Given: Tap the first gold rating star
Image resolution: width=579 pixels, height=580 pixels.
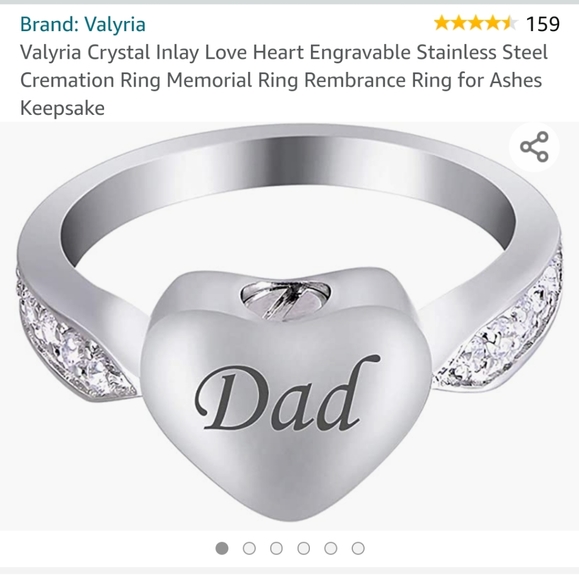Looking at the screenshot, I should point(442,23).
